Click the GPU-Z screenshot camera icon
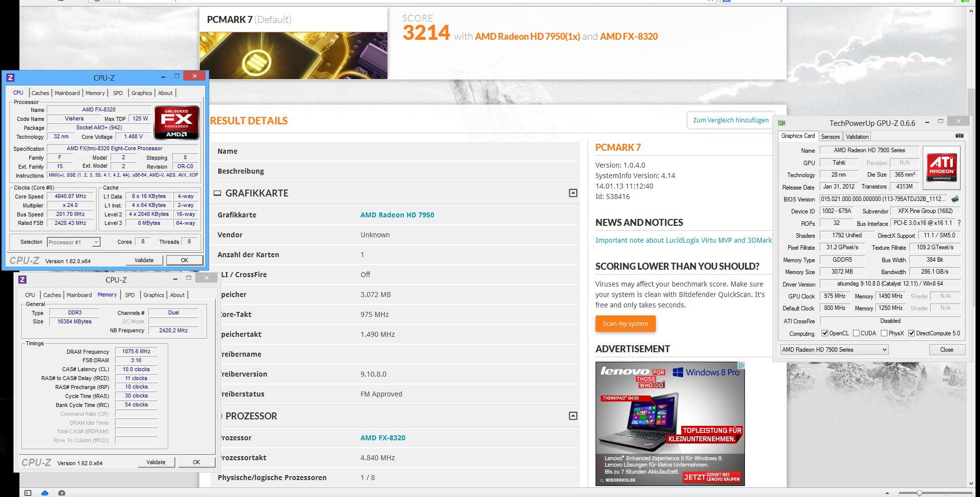The height and width of the screenshot is (497, 980). tap(960, 136)
